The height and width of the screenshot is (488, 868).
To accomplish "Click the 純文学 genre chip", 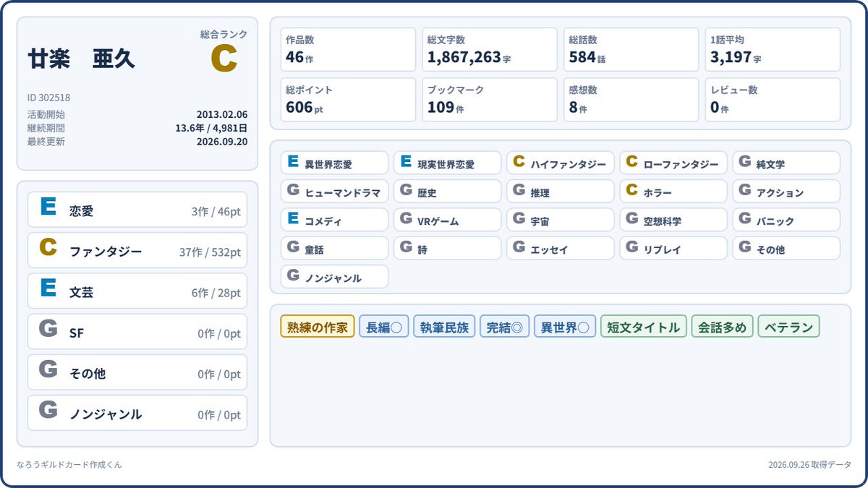I will pos(786,163).
